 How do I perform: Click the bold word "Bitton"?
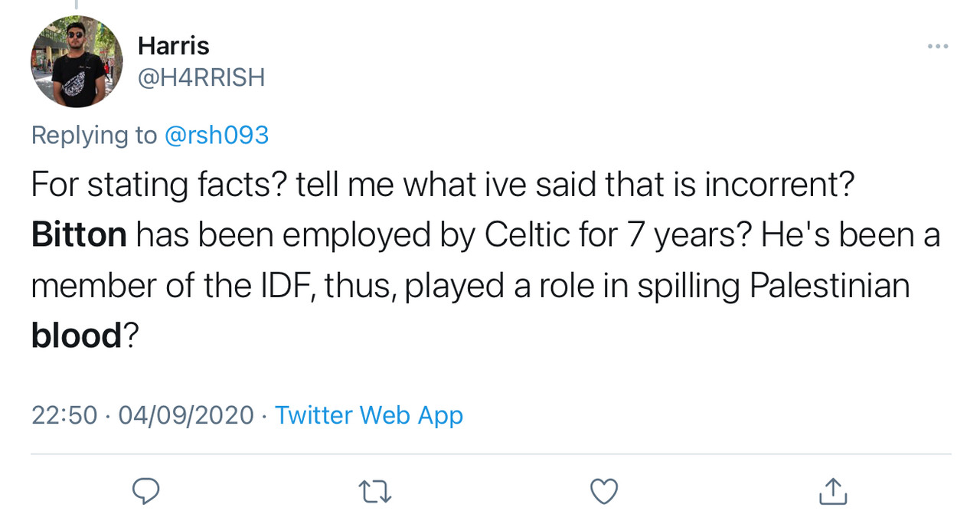[79, 235]
